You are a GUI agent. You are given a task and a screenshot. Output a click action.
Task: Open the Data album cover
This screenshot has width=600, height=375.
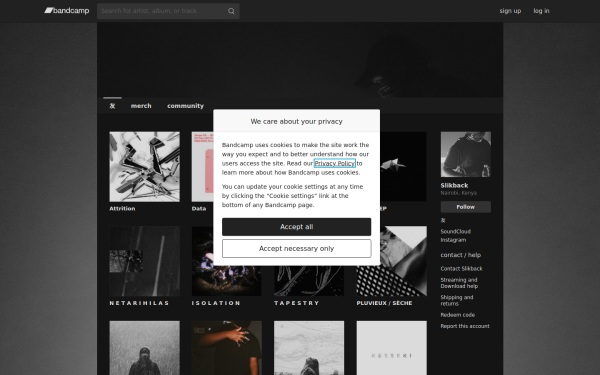[x=202, y=167]
